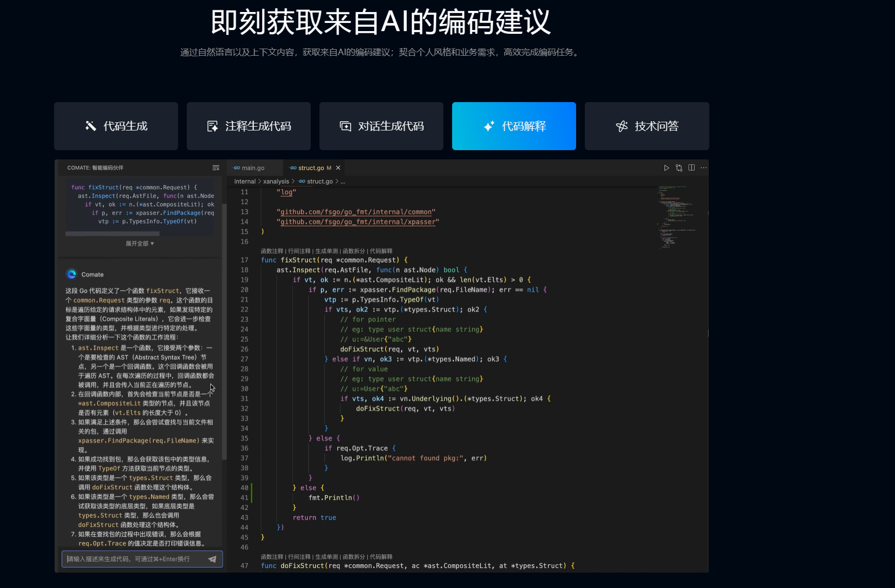Click 行间注释 code lens above fixStruct
The height and width of the screenshot is (588, 895).
tap(299, 251)
